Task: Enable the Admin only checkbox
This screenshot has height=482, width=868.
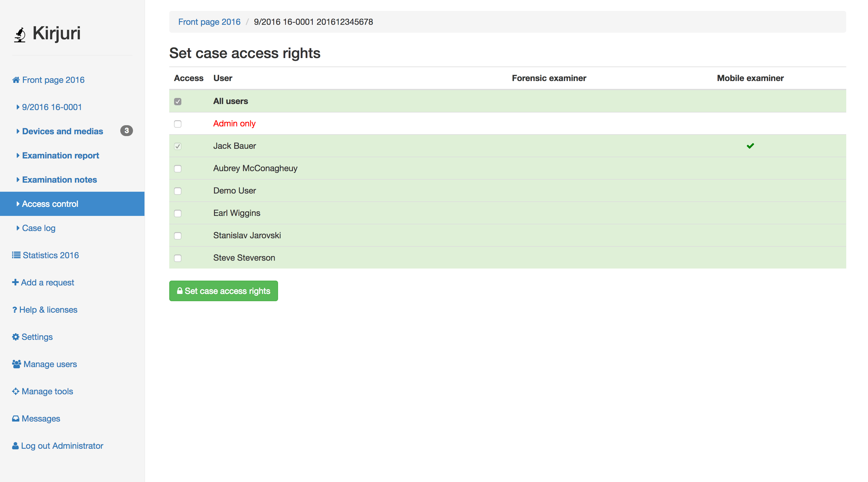Action: click(178, 124)
